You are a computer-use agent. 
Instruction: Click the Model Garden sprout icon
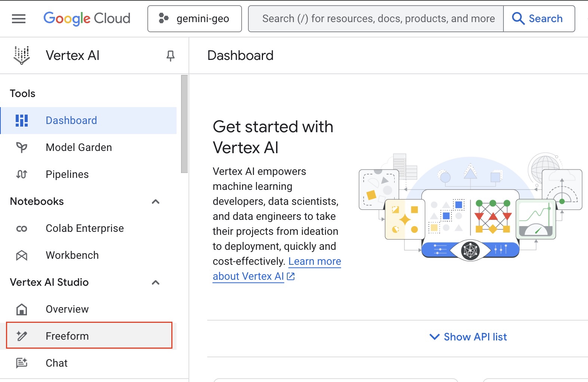[22, 148]
